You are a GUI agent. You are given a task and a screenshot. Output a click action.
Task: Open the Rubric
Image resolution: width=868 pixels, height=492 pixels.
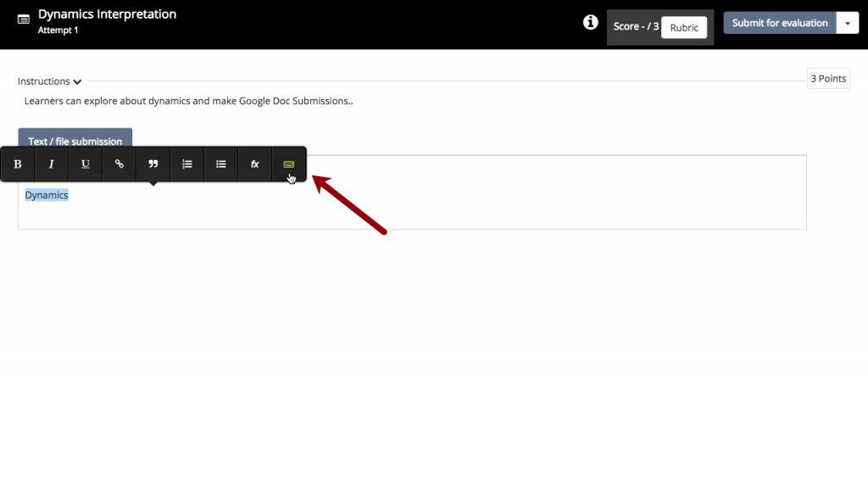click(684, 28)
